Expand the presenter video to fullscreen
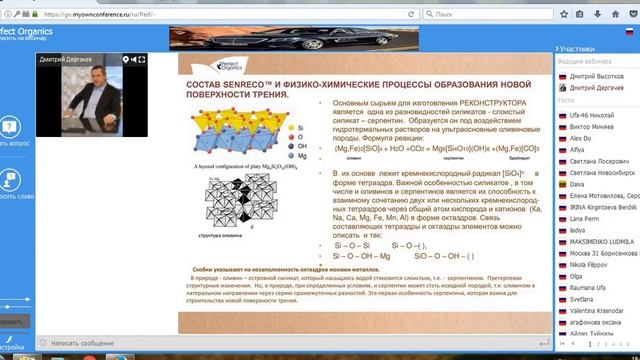640x360 pixels. 142,60
